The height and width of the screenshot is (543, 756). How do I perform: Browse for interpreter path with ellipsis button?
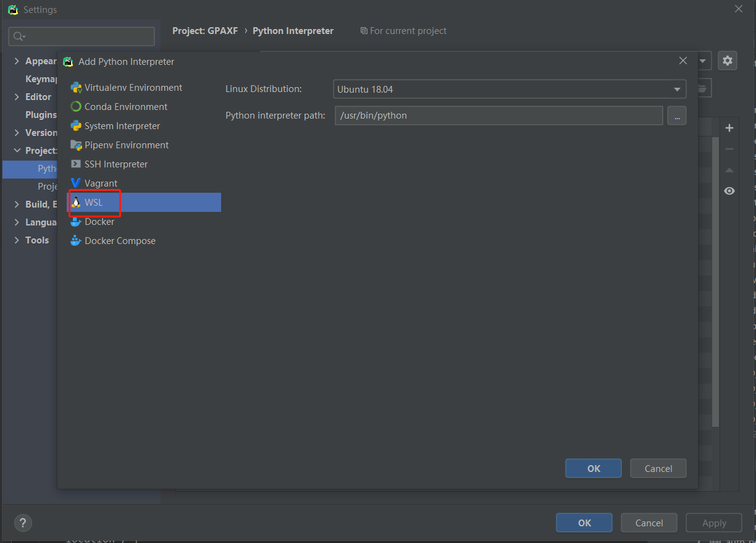click(677, 116)
